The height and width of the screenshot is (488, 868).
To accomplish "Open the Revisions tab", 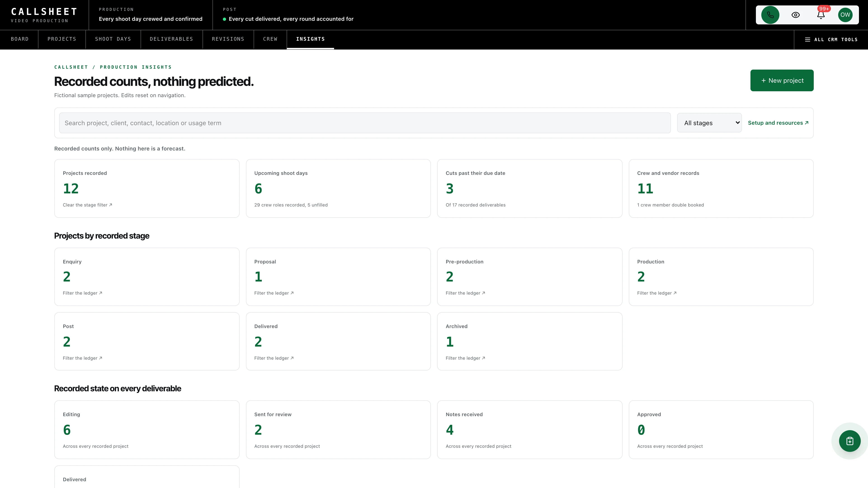I will point(228,39).
